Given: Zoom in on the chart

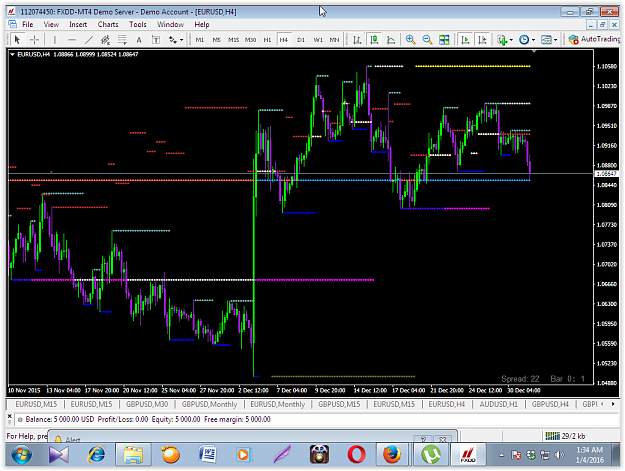Looking at the screenshot, I should click(x=410, y=39).
